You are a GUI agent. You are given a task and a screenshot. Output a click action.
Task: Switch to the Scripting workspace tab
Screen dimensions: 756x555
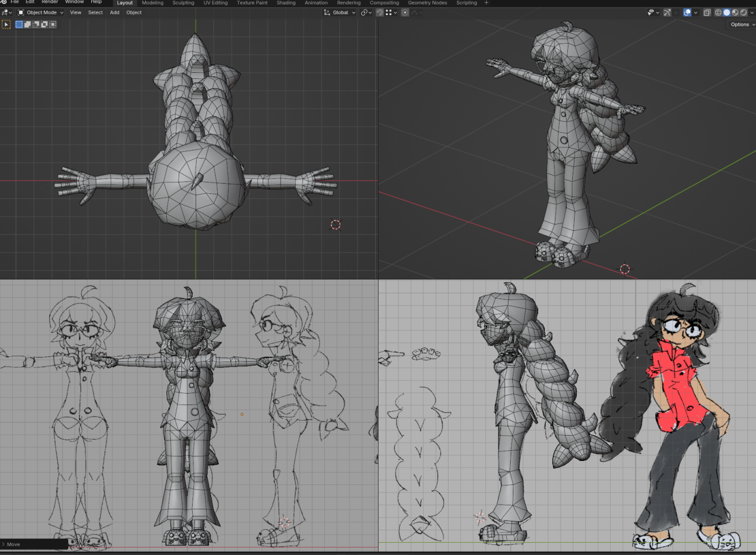(466, 3)
